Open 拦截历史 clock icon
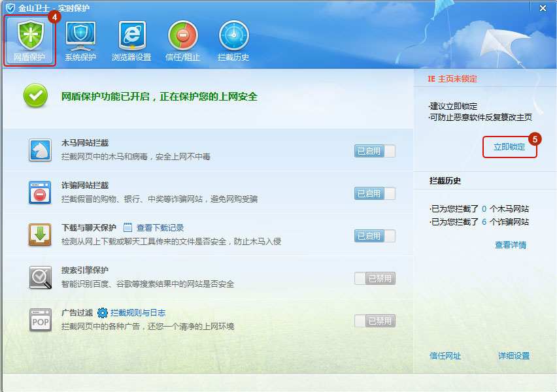 pos(233,39)
